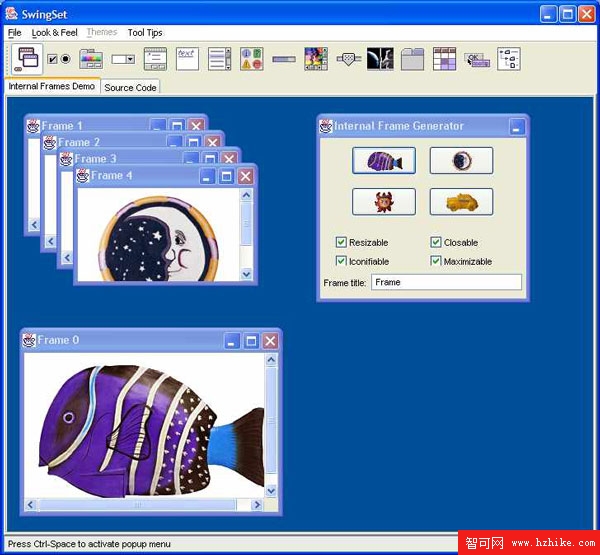Click Frame 0 vertical scroll down arrow
600x555 pixels.
[271, 490]
